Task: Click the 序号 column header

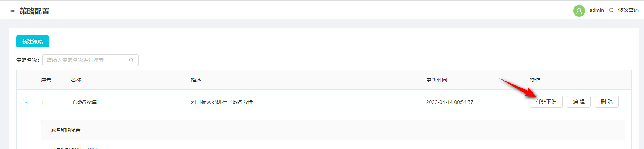Action: point(46,80)
